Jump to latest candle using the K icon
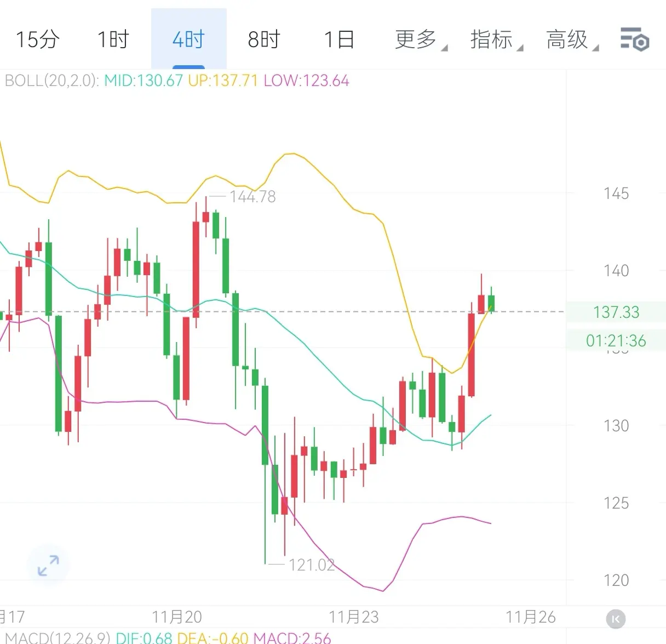This screenshot has height=644, width=666. point(616,619)
